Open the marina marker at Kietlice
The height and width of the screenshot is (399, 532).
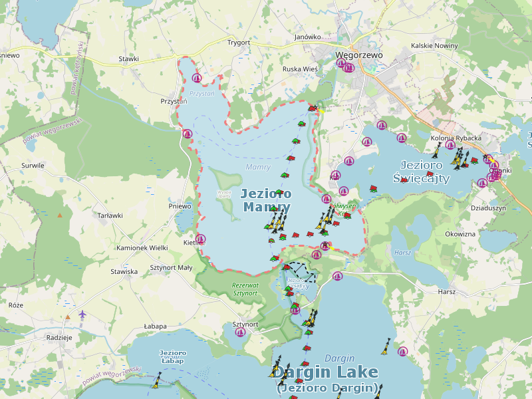click(200, 239)
